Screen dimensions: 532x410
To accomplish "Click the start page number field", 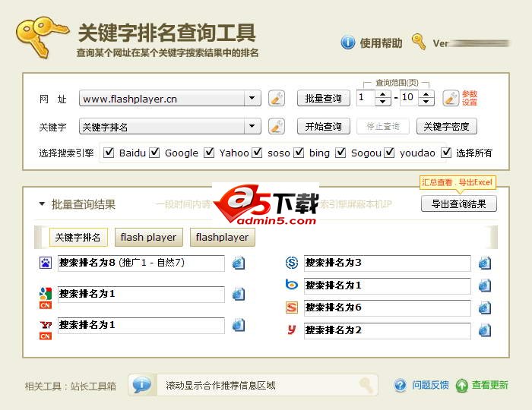I will 366,98.
